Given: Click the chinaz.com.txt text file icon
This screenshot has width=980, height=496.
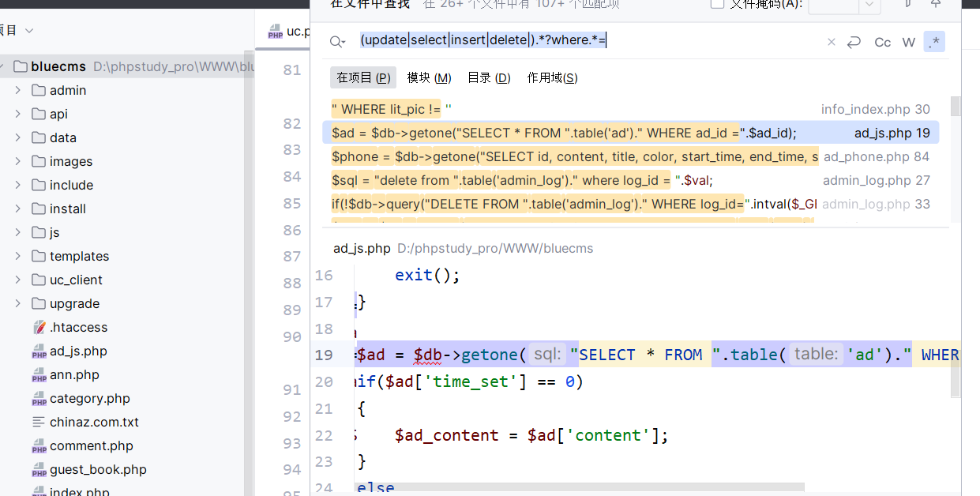Looking at the screenshot, I should click(x=39, y=422).
